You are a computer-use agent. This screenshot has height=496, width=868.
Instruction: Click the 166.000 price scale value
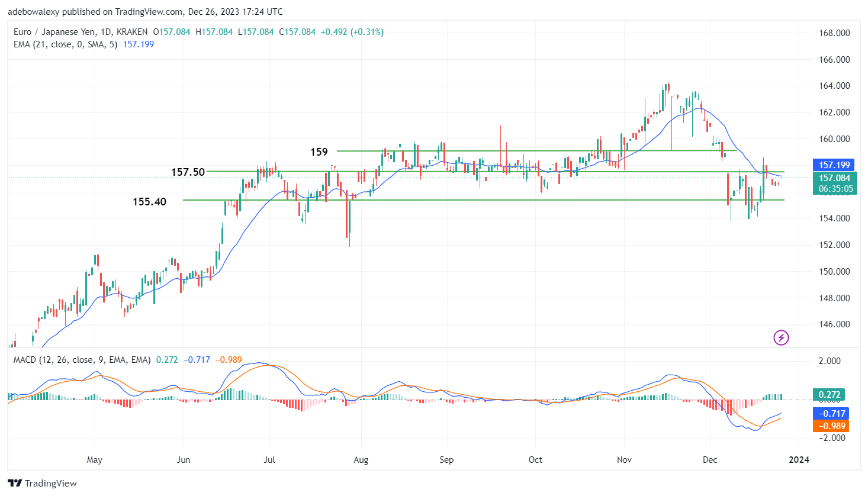click(x=834, y=60)
